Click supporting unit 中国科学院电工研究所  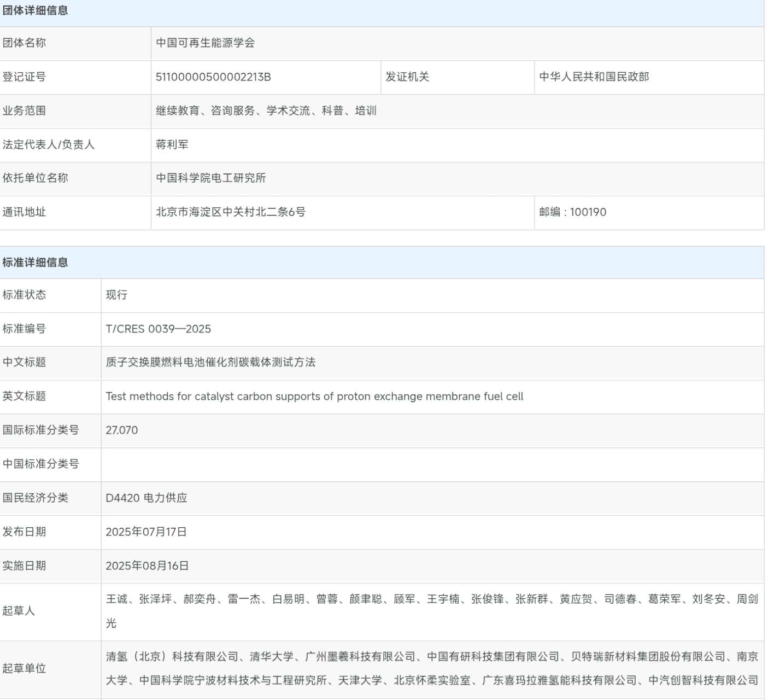click(211, 178)
